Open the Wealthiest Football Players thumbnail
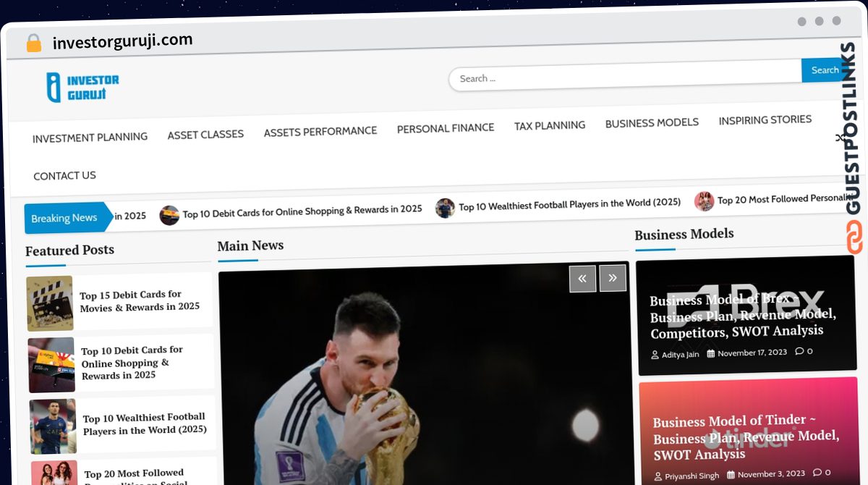Screen dimensions: 868x485 [53, 426]
